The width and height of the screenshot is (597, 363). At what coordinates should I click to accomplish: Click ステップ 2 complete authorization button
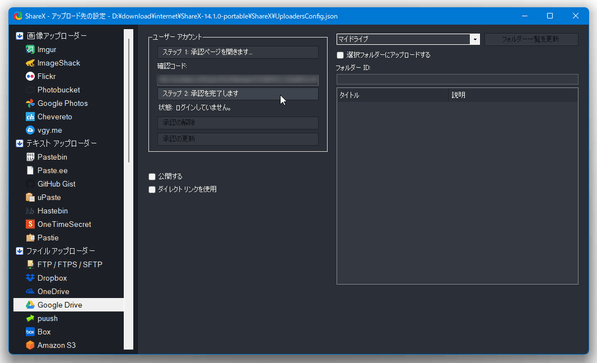click(238, 93)
